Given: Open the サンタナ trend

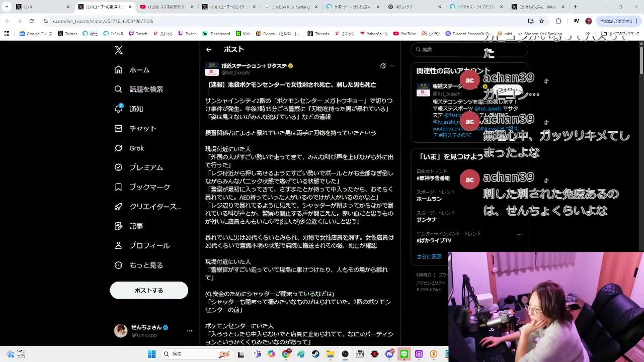Looking at the screenshot, I should pyautogui.click(x=427, y=220).
